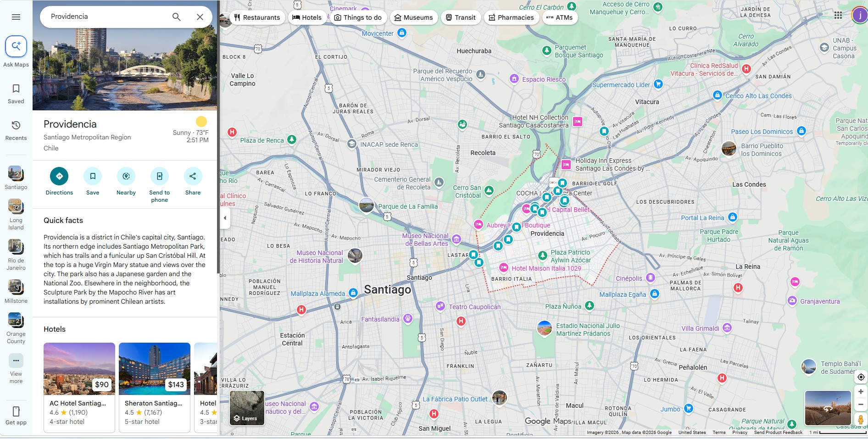Show your current location on map
The image size is (868, 439).
coord(861,377)
